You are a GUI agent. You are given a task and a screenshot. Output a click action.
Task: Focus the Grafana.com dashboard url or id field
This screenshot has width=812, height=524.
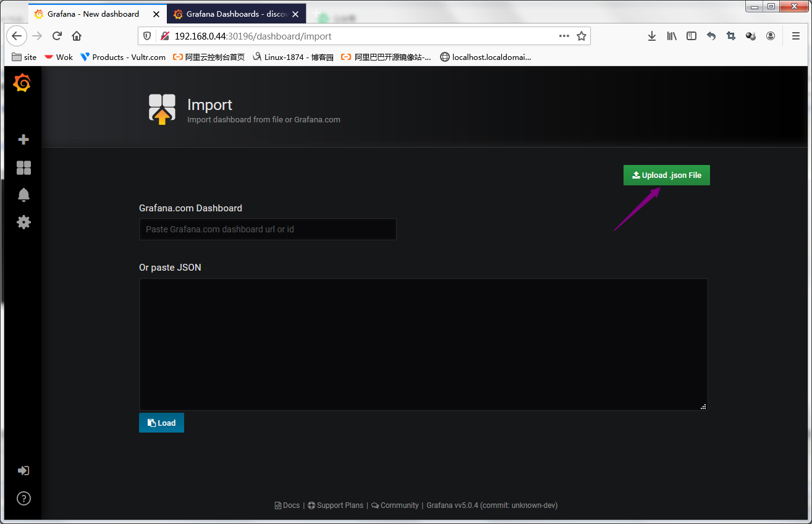[268, 229]
